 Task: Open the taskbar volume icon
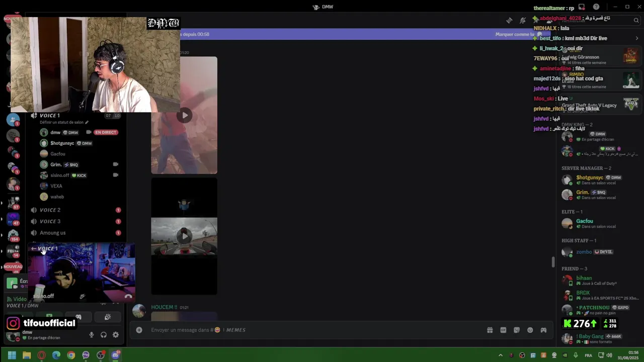(609, 355)
